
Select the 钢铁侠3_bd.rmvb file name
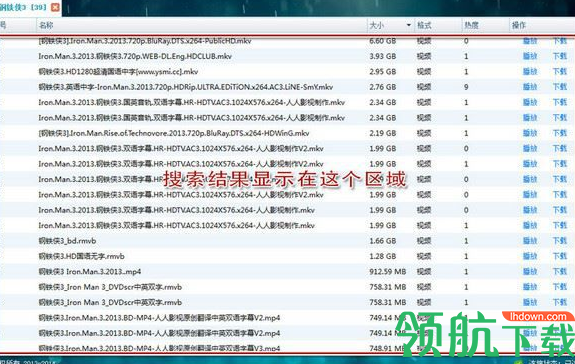67,241
